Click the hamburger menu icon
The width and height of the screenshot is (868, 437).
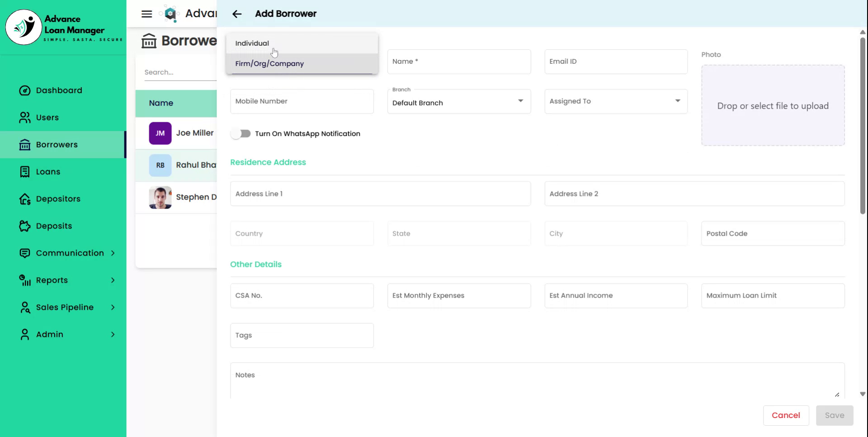click(x=146, y=14)
